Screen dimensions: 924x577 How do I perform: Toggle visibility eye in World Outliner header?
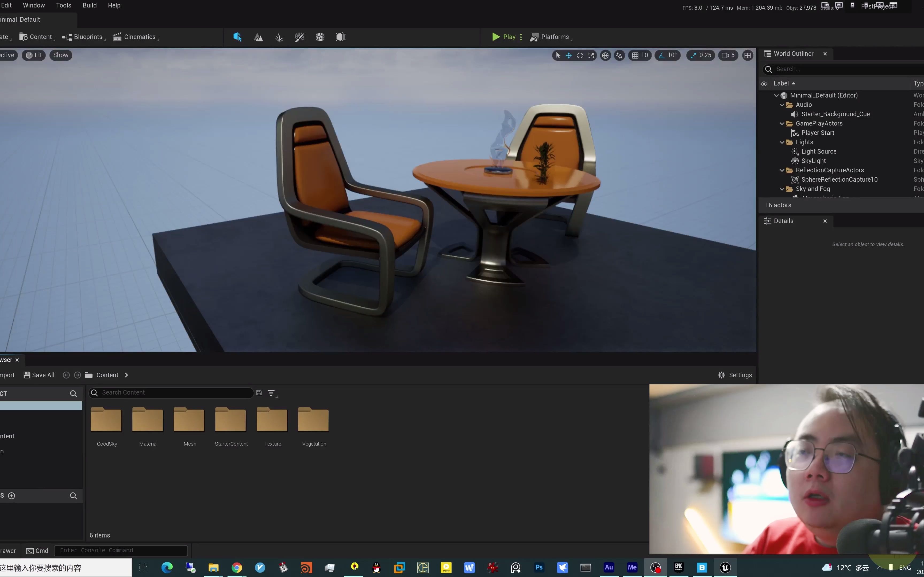pos(764,84)
